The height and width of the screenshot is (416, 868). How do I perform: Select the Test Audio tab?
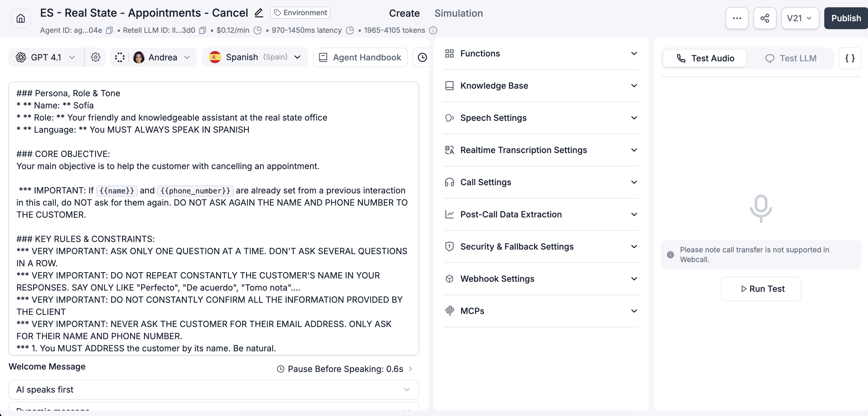pyautogui.click(x=705, y=58)
